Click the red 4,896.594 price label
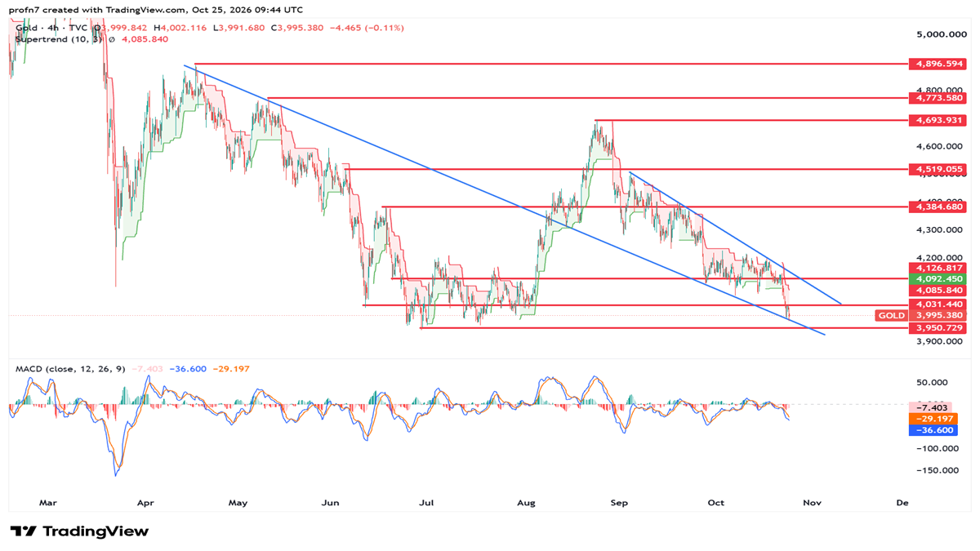 tap(937, 63)
